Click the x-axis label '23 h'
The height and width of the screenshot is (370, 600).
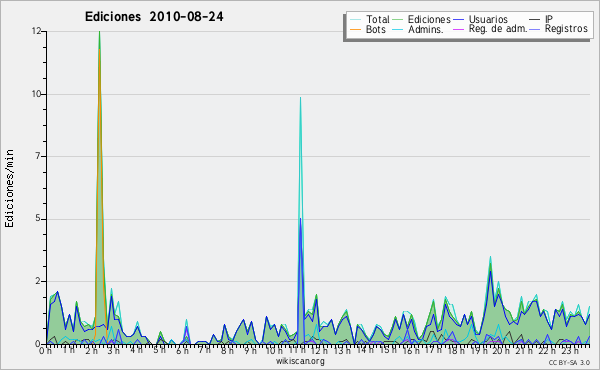point(570,350)
